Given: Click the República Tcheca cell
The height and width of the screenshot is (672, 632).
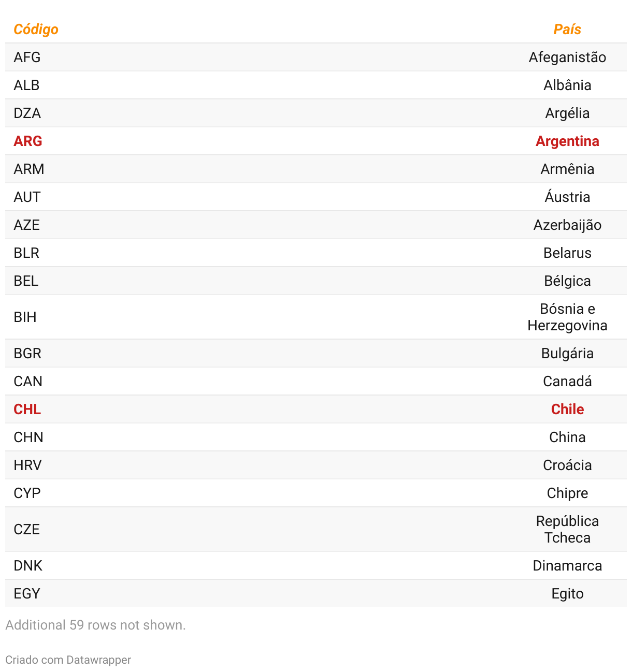Looking at the screenshot, I should [x=567, y=530].
